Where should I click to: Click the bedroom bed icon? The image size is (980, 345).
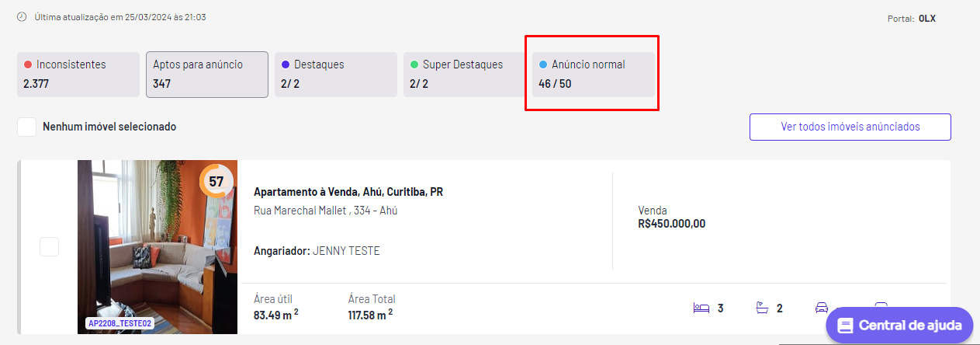pos(701,308)
